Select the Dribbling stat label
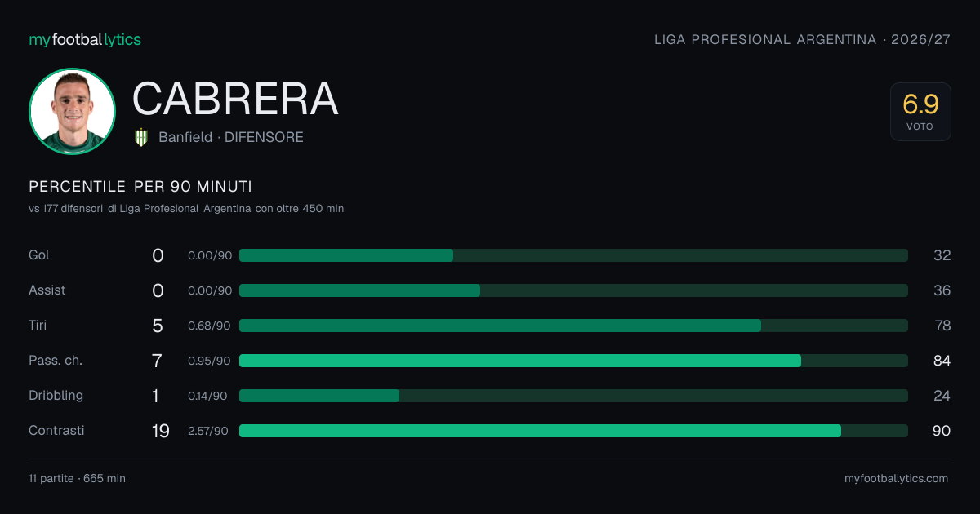 pyautogui.click(x=56, y=396)
